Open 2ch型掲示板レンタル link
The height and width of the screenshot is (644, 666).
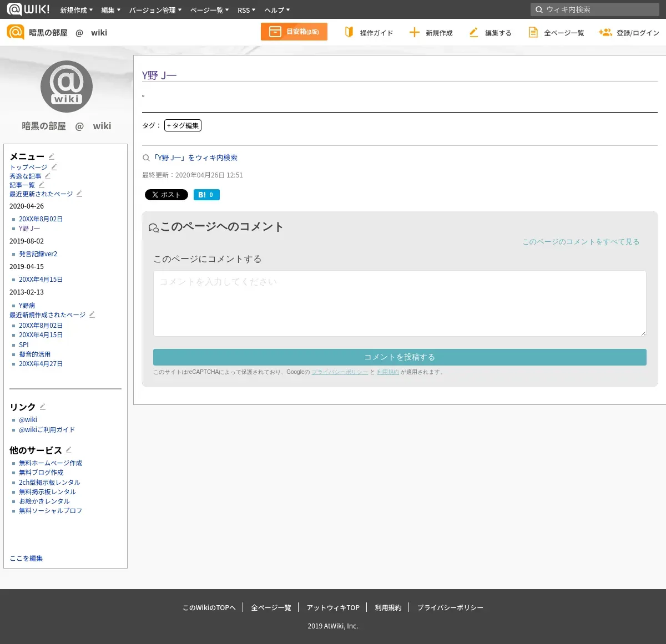coord(49,483)
